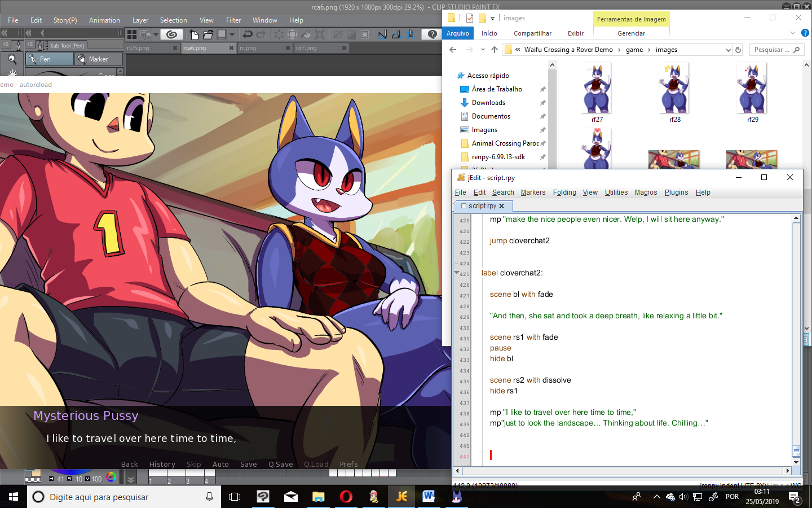Open the color wheel icon beside HSV values

tap(111, 478)
